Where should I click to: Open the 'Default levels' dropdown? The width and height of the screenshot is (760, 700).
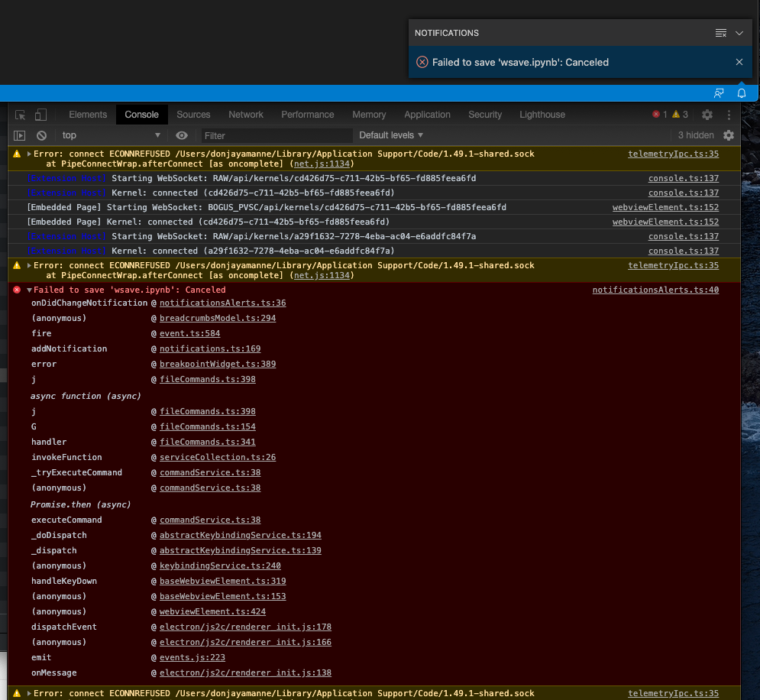391,135
